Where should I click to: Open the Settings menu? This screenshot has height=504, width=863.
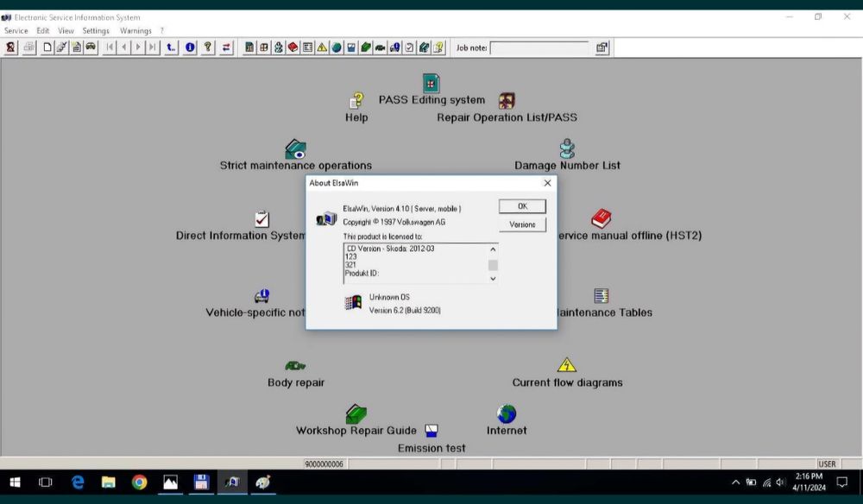pos(96,31)
